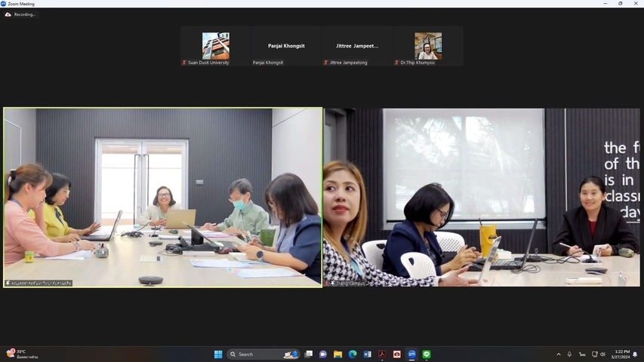Select Panjai Khongsit participant tile

point(286,46)
